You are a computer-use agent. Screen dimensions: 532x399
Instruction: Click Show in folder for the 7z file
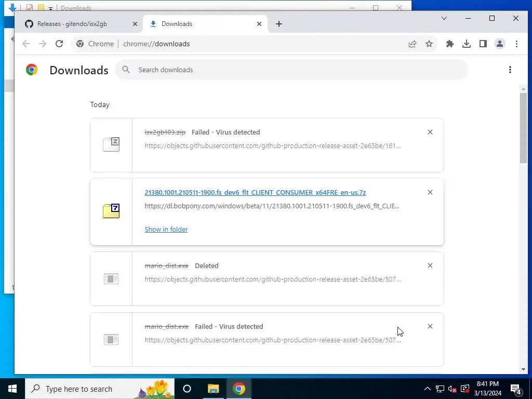pos(166,229)
